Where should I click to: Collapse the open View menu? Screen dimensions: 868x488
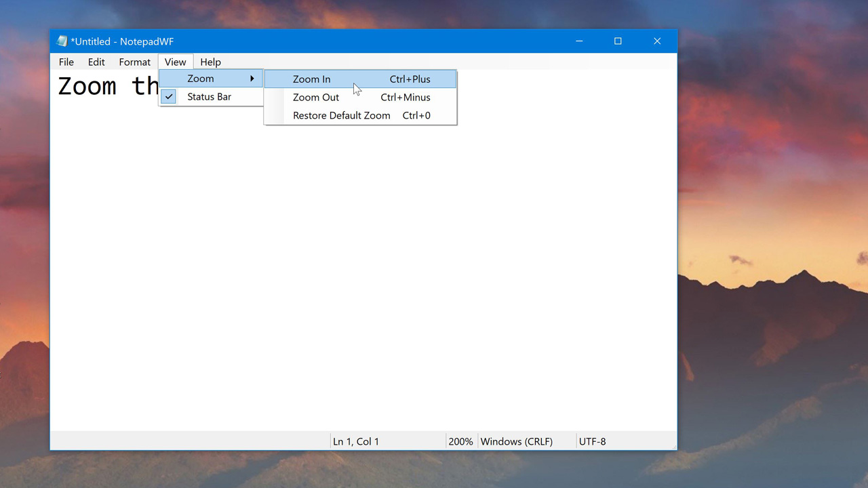[175, 62]
